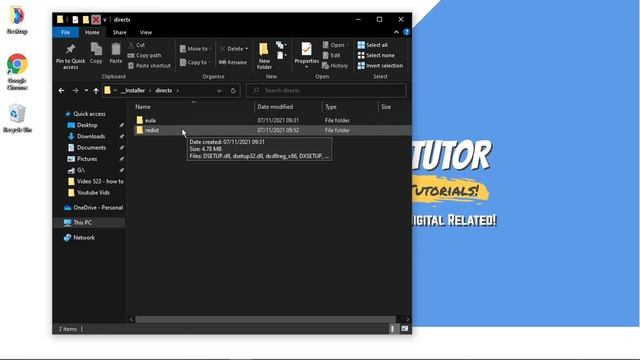Go back with the Back arrow
640x360 pixels.
coord(61,91)
